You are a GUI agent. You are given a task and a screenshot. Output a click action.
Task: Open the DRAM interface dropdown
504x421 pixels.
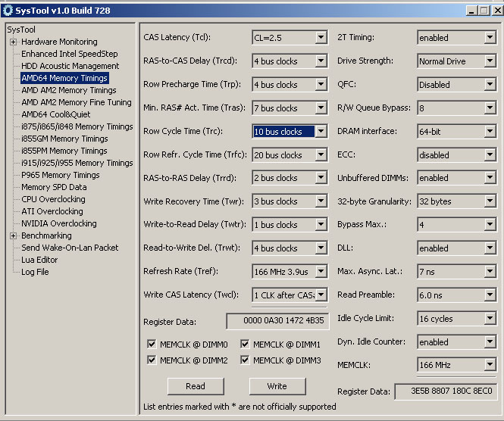tap(457, 131)
